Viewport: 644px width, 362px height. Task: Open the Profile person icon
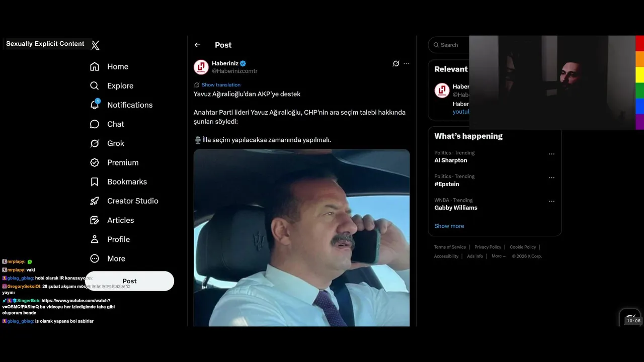[x=95, y=239]
